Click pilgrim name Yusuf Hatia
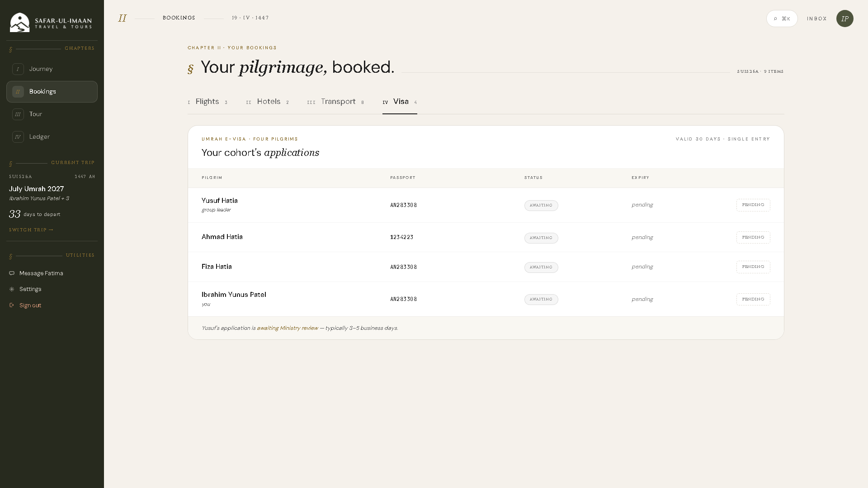Image resolution: width=868 pixels, height=488 pixels. [220, 201]
